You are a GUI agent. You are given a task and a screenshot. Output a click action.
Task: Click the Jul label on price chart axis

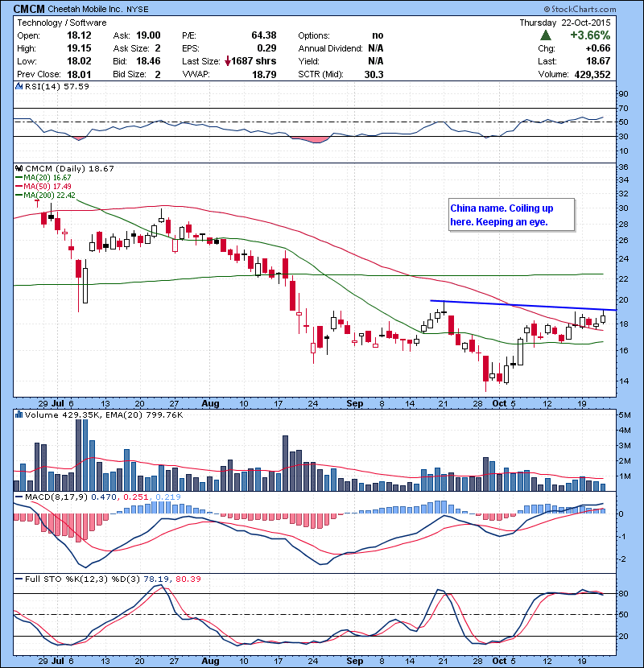(x=58, y=403)
